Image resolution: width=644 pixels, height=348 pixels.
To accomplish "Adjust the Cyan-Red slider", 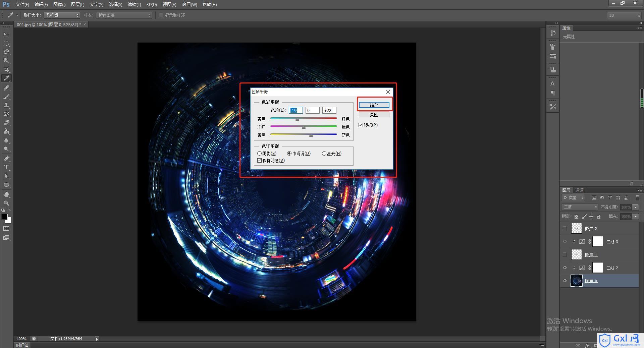I will point(297,119).
